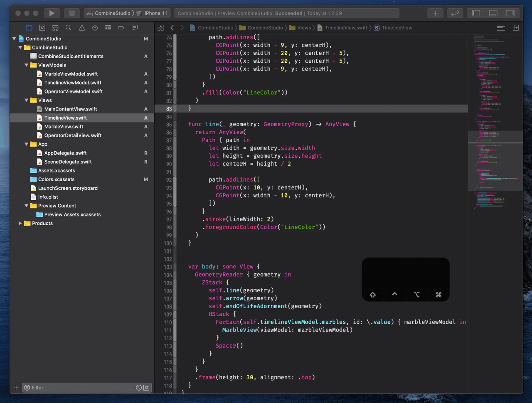The height and width of the screenshot is (403, 532).
Task: Open the related items grid menu
Action: (160, 28)
